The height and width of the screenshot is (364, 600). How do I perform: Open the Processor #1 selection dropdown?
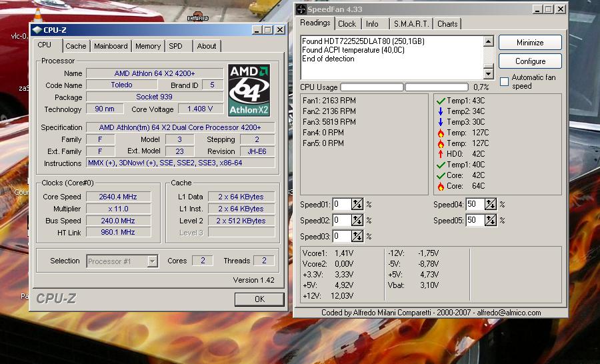[x=152, y=261]
